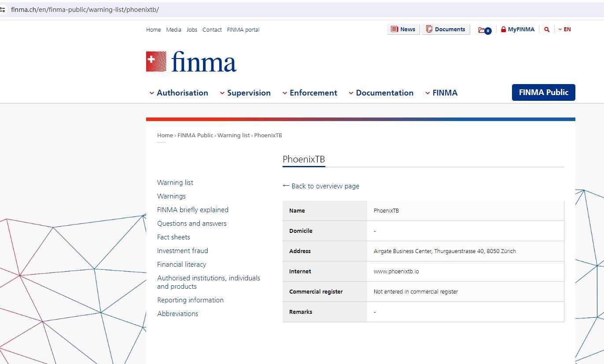Click the site info icon in address bar
Image resolution: width=604 pixels, height=364 pixels.
3,9
